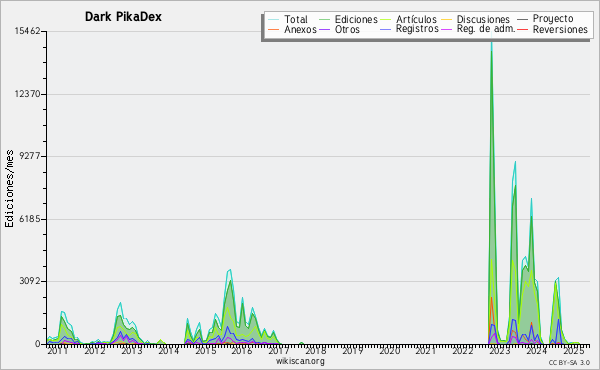Click the cyan Total legend color line
Viewport: 600px width, 370px height.
(273, 20)
